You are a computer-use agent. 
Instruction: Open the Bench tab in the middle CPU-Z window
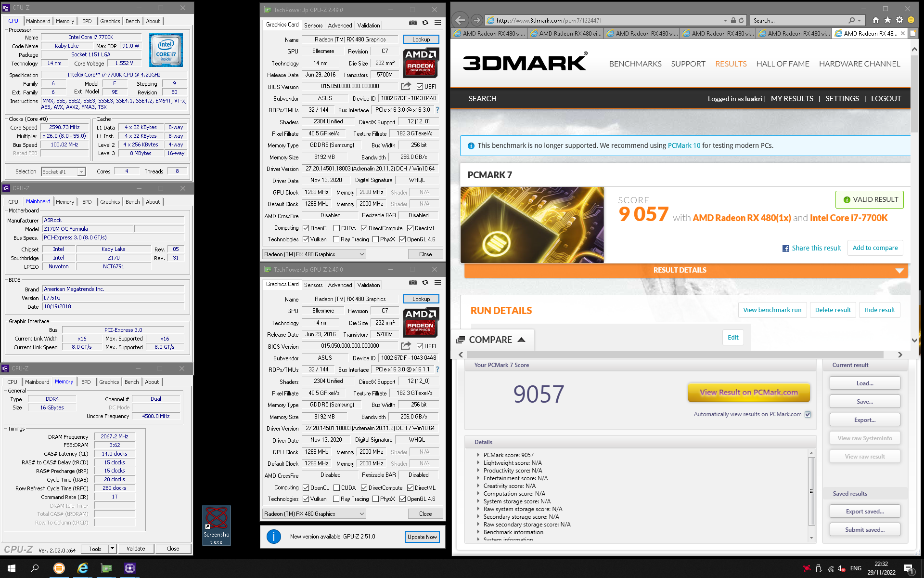click(x=132, y=202)
